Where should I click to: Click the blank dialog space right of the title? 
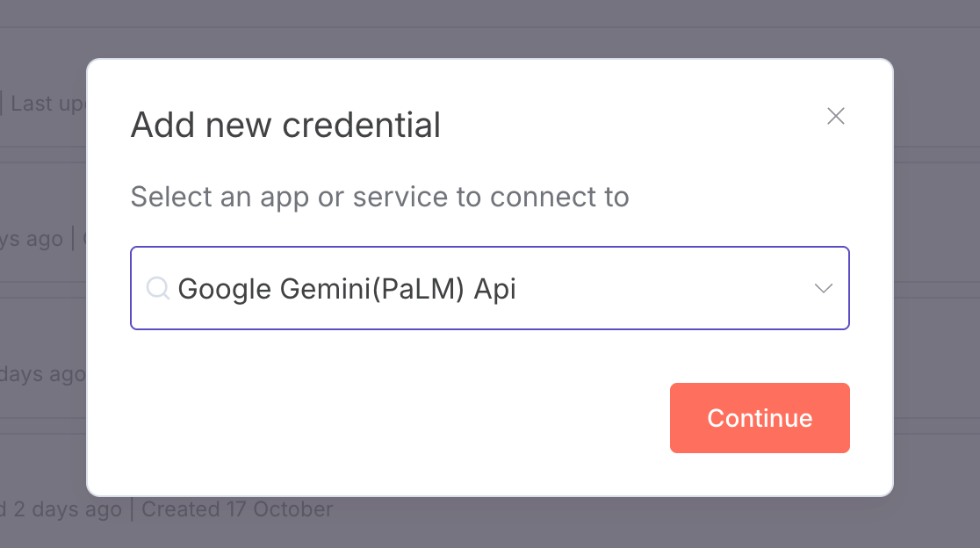pyautogui.click(x=632, y=126)
